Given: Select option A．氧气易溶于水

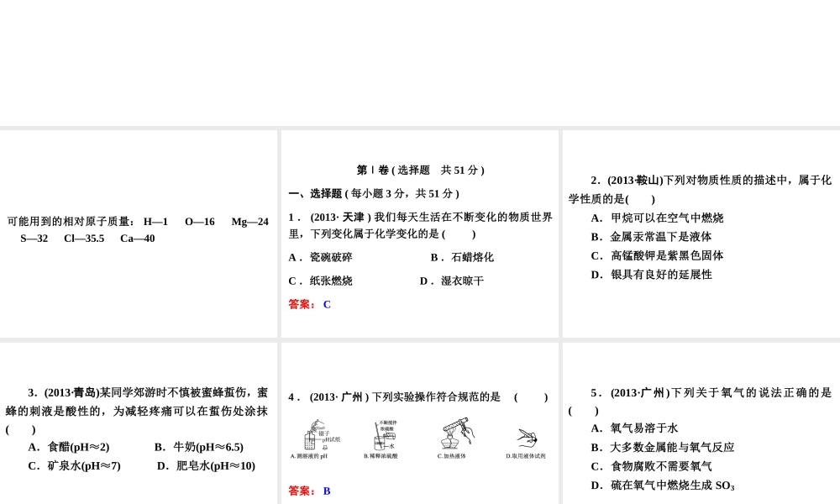Looking at the screenshot, I should (635, 428).
